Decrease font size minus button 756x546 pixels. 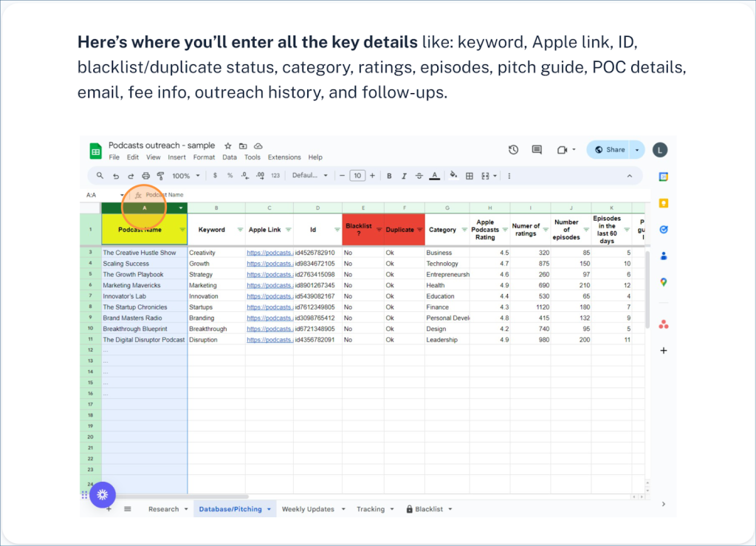coord(342,176)
